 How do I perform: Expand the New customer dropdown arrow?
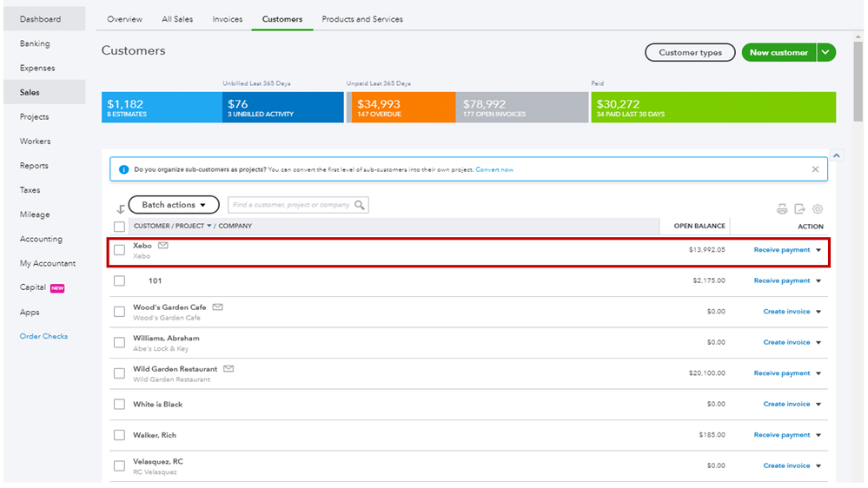coord(825,53)
